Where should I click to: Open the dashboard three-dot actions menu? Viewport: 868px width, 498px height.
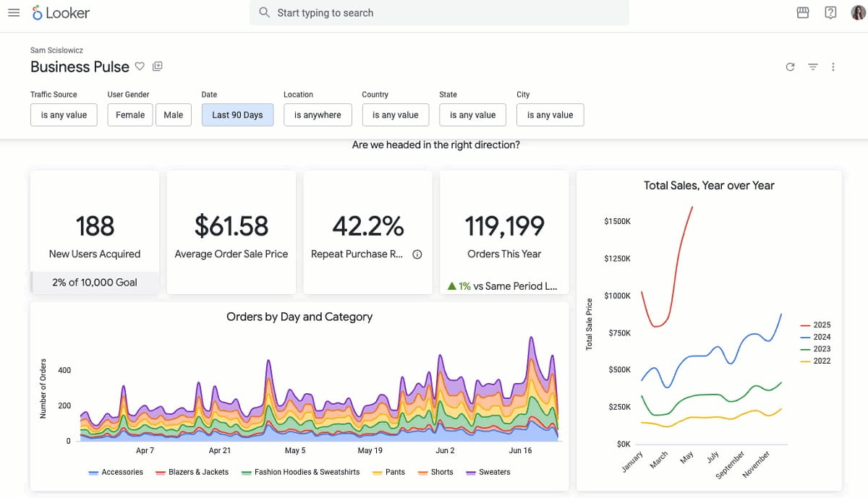(833, 67)
